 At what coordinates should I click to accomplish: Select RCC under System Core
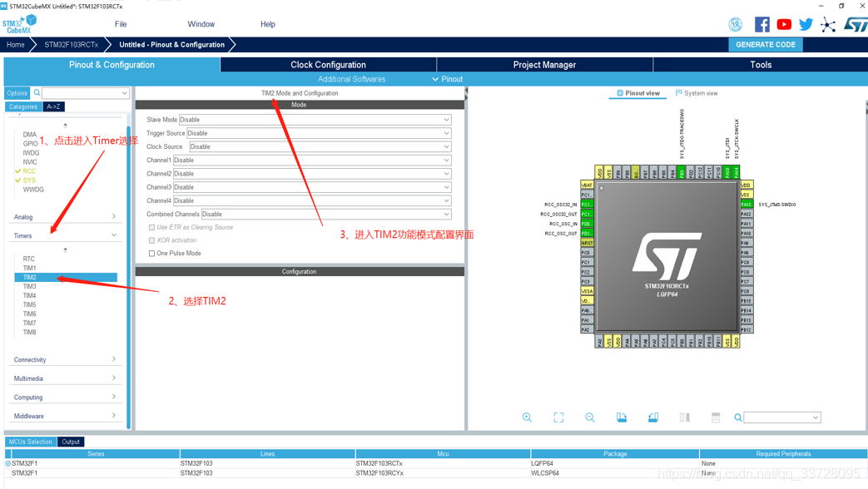[x=29, y=171]
